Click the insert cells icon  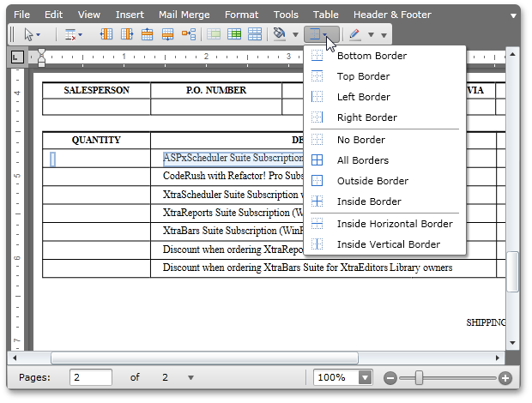coord(189,34)
